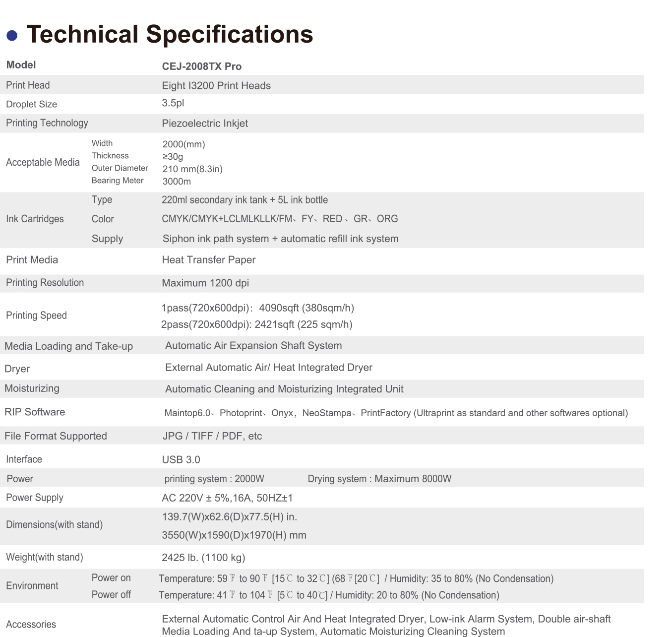The width and height of the screenshot is (672, 637).
Task: Click the Heat Transfer Paper value
Action: (209, 260)
